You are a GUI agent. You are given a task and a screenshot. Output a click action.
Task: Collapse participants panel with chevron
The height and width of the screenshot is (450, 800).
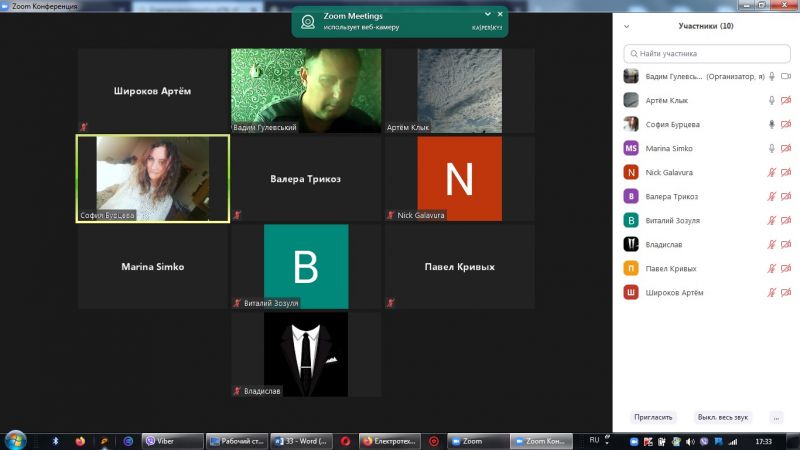pyautogui.click(x=627, y=27)
